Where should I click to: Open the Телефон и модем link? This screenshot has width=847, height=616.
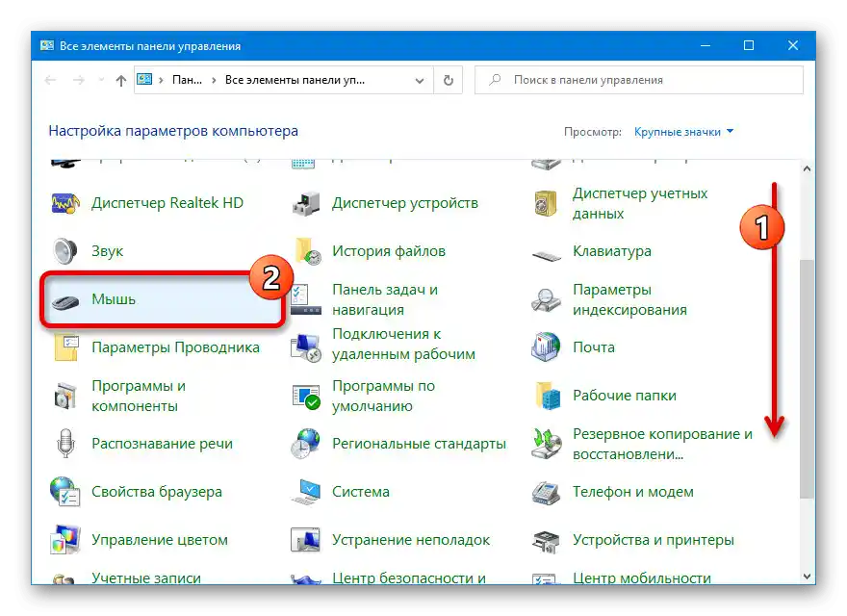click(x=633, y=492)
